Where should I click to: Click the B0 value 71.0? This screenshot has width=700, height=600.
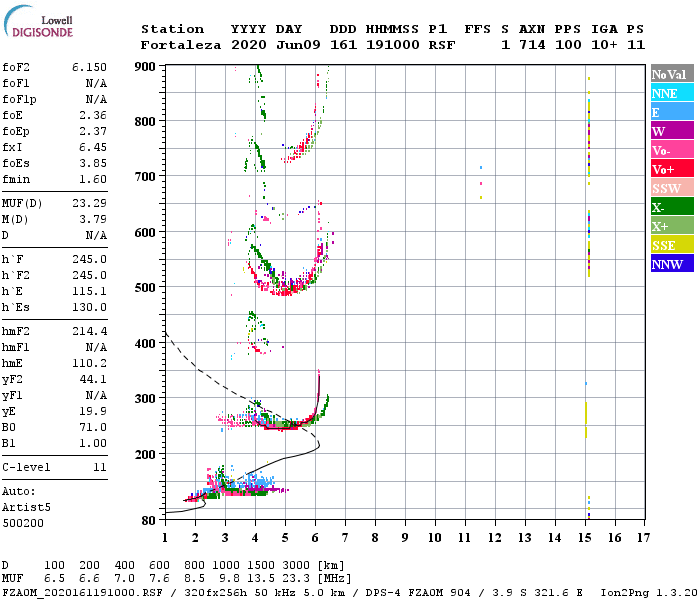coord(93,427)
